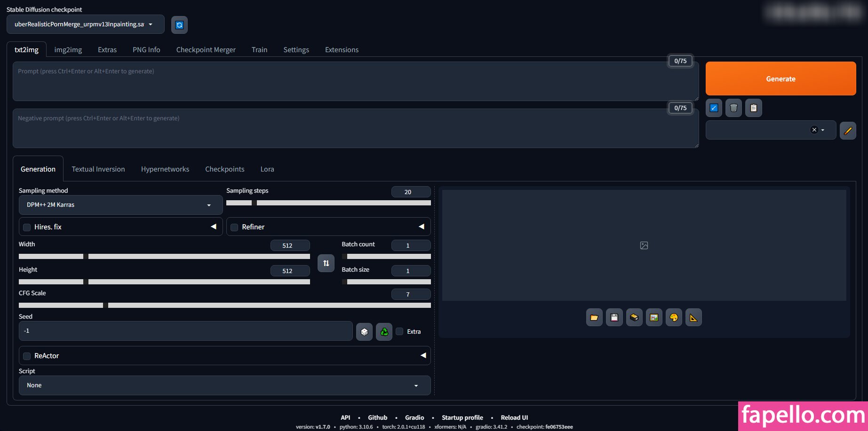
Task: Switch to the img2img tab
Action: (68, 50)
